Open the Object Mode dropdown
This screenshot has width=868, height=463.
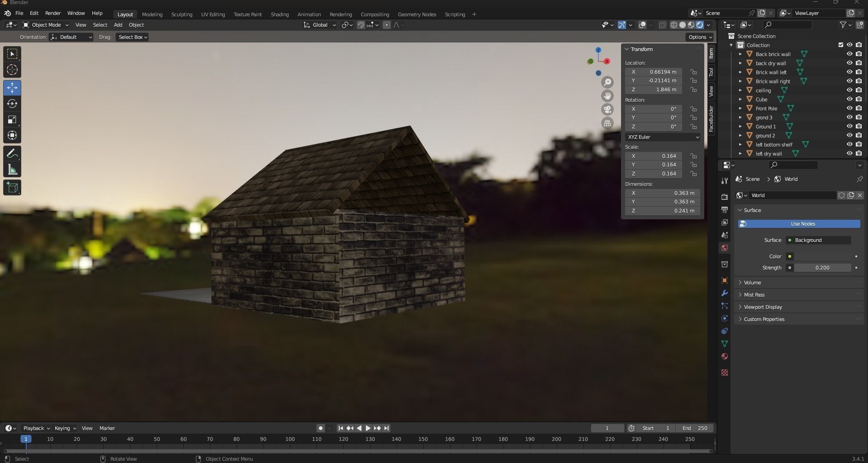(46, 25)
